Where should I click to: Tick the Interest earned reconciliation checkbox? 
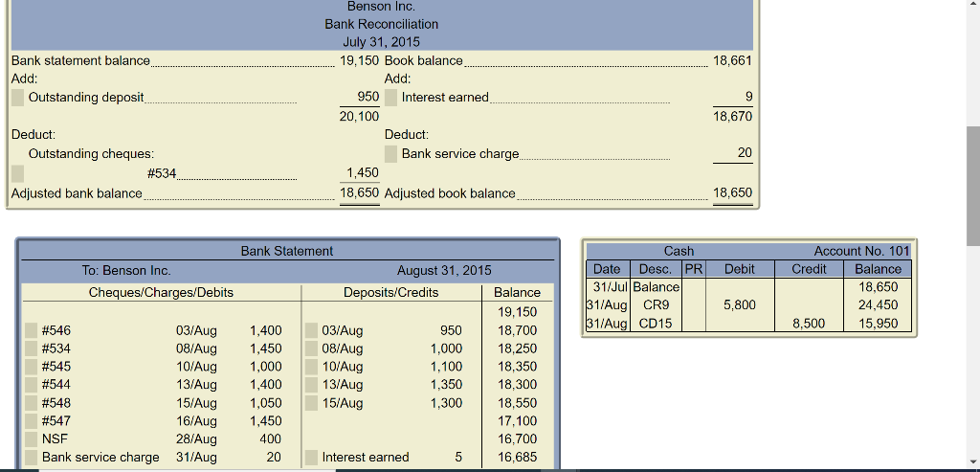tap(390, 98)
